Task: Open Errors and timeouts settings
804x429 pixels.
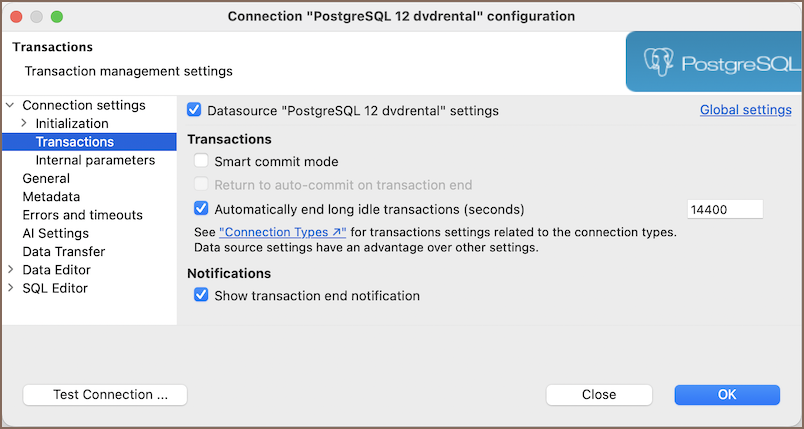Action: (x=82, y=215)
